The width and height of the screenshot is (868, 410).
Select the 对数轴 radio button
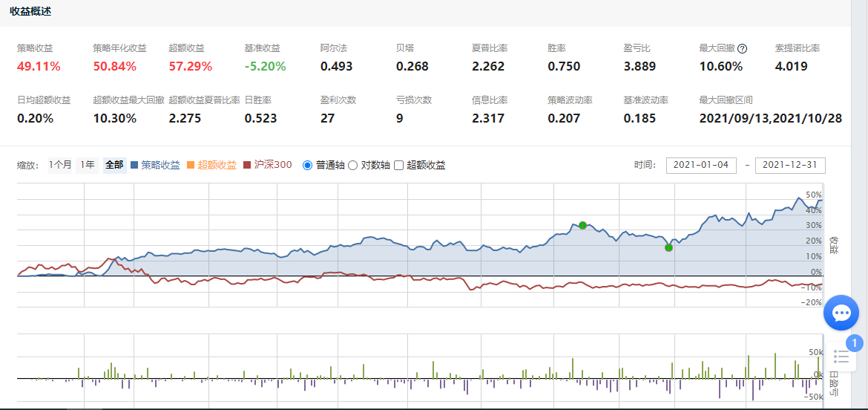(352, 165)
